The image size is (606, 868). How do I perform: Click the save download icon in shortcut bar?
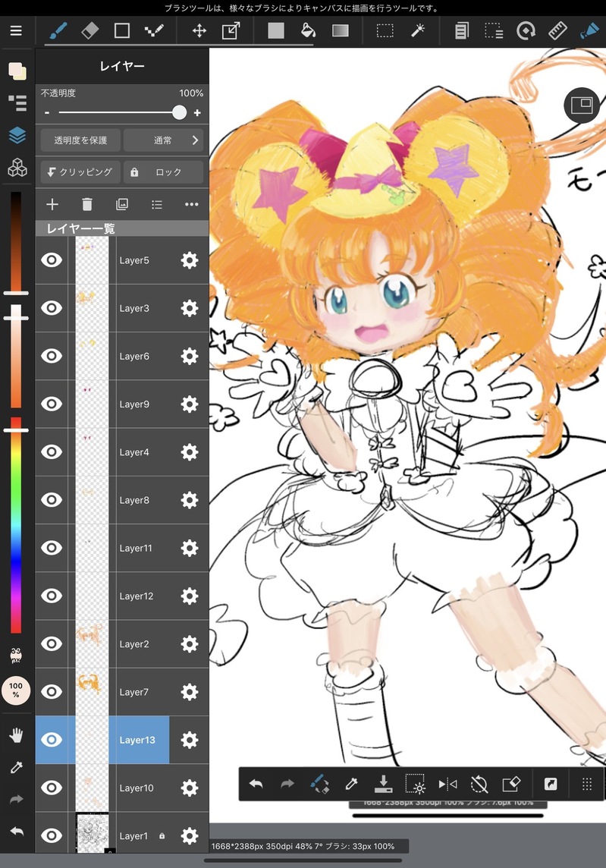(x=383, y=784)
